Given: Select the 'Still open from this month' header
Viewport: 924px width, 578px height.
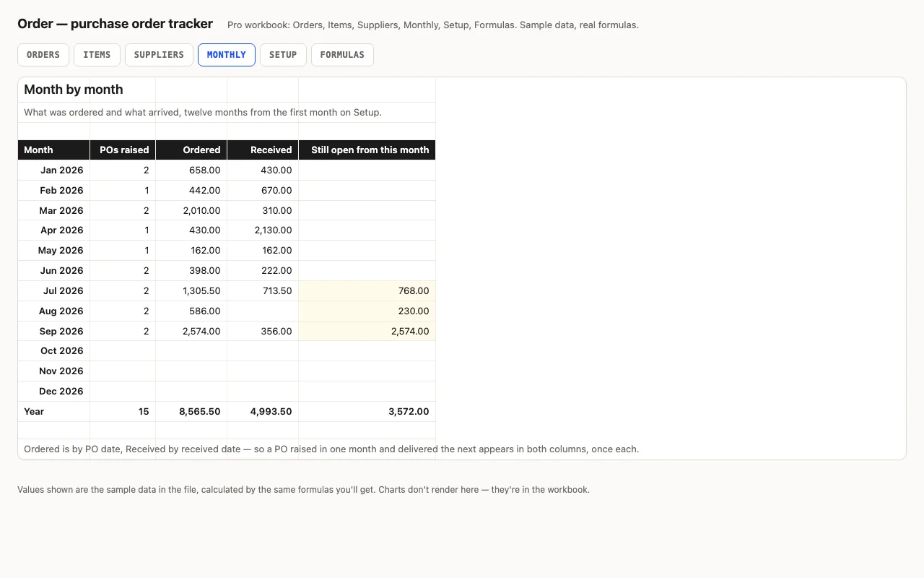Looking at the screenshot, I should 367,150.
